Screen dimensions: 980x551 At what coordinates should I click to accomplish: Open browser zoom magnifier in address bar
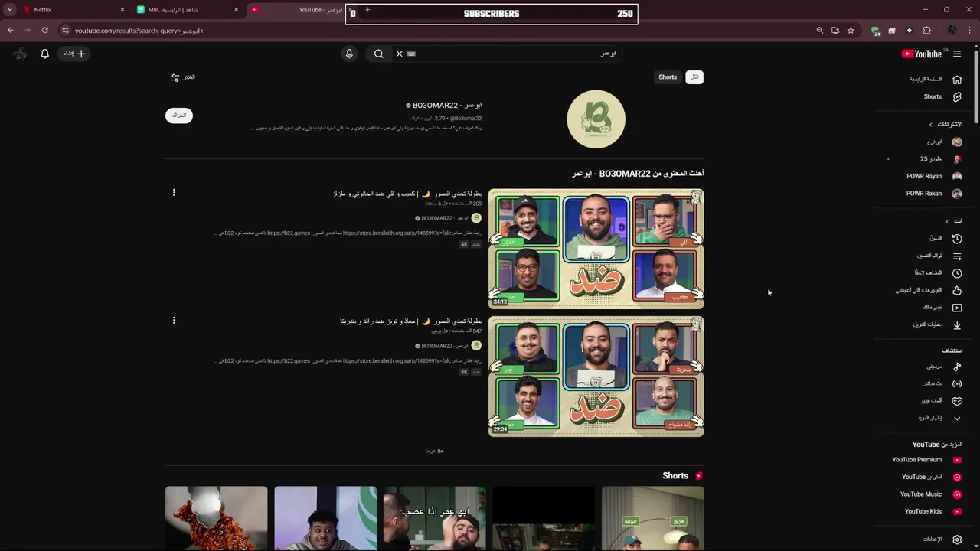[x=820, y=31]
